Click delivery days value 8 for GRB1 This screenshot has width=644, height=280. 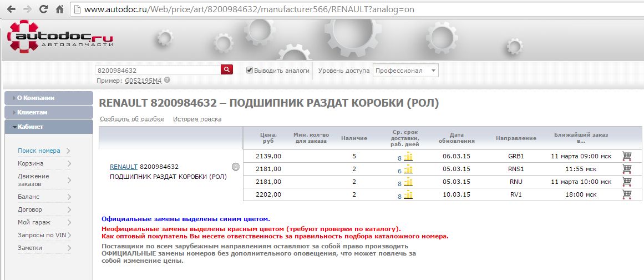point(399,159)
